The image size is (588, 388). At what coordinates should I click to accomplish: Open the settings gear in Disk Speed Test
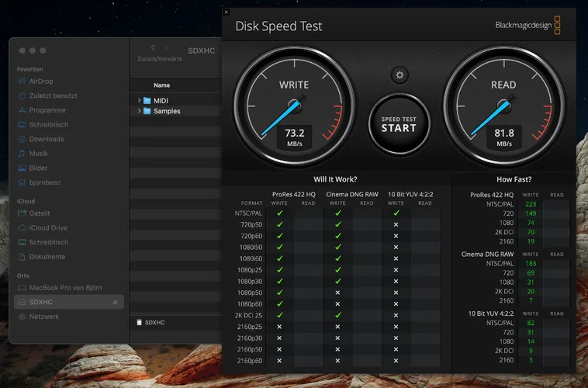(x=399, y=75)
